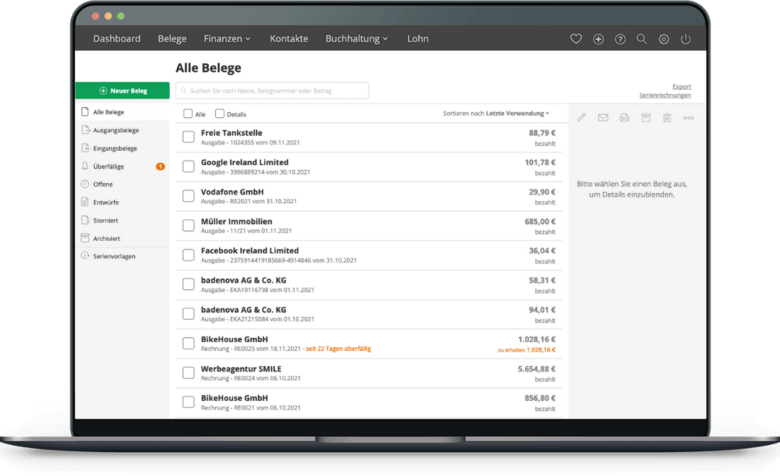Image resolution: width=780 pixels, height=476 pixels.
Task: Click the heart favorites icon
Action: (576, 39)
